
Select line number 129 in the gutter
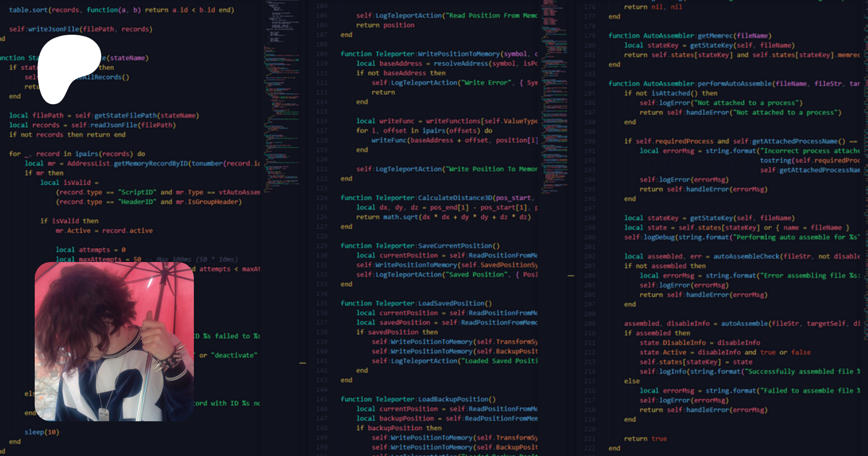tap(322, 246)
